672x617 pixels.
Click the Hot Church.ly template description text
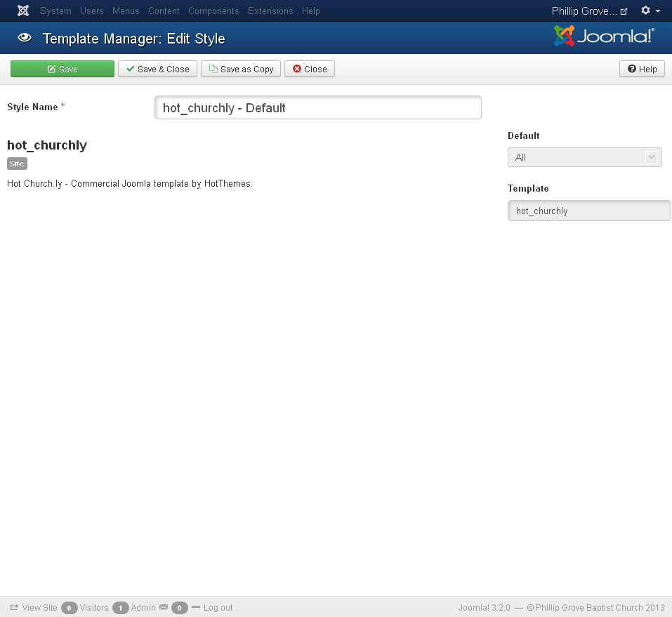tap(129, 183)
